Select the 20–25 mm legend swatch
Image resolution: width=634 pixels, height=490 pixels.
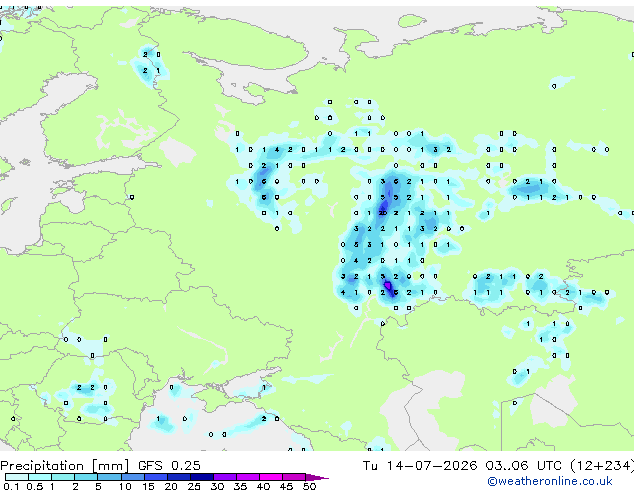(179, 477)
